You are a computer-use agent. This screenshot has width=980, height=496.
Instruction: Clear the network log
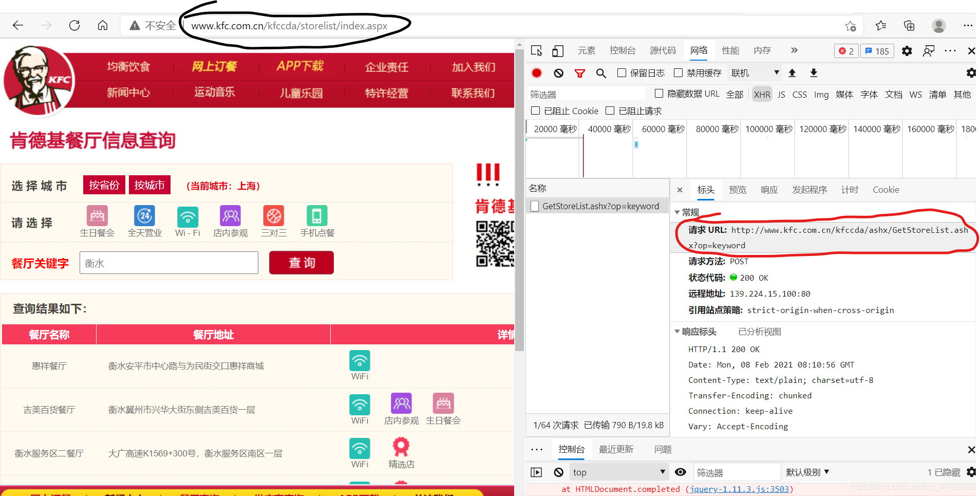[x=558, y=73]
